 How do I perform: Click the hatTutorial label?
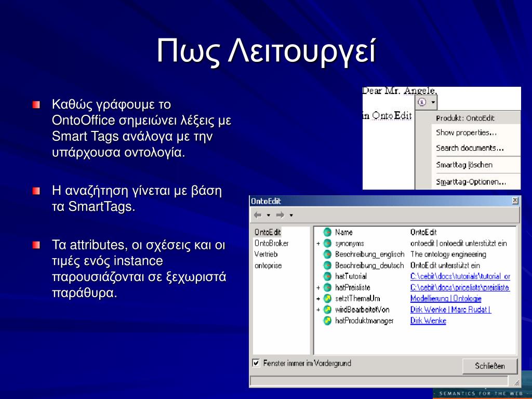point(351,276)
